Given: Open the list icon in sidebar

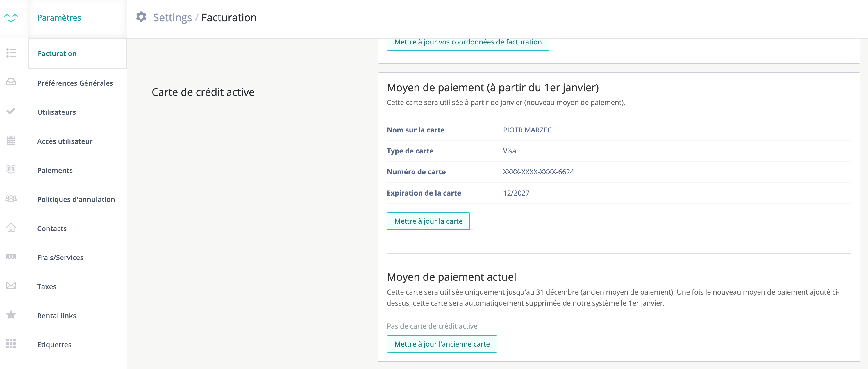Looking at the screenshot, I should pyautogui.click(x=11, y=53).
